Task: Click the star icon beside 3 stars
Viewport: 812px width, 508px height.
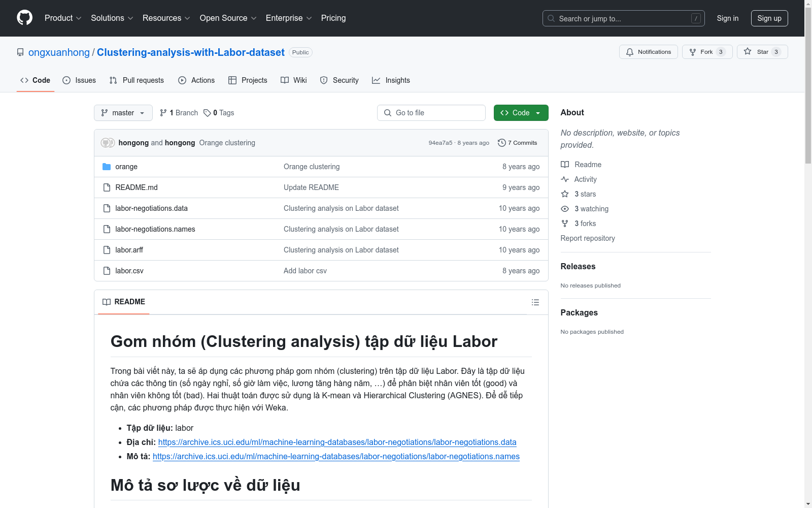Action: click(x=565, y=194)
